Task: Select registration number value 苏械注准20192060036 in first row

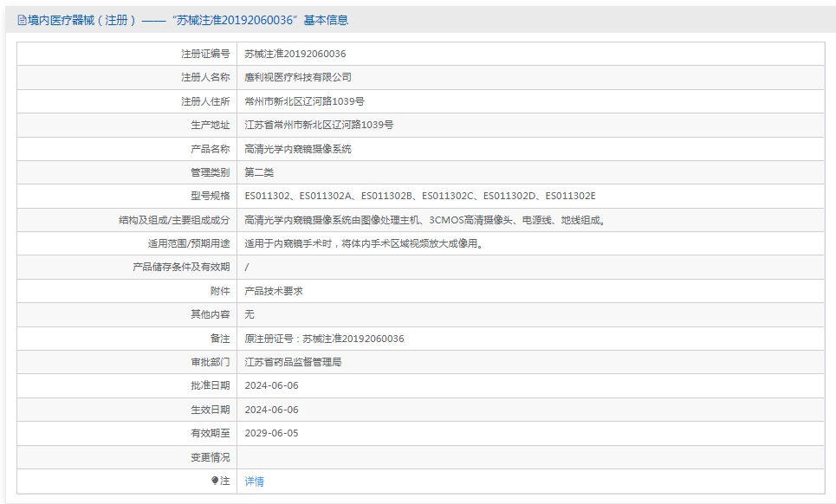Action: 295,54
